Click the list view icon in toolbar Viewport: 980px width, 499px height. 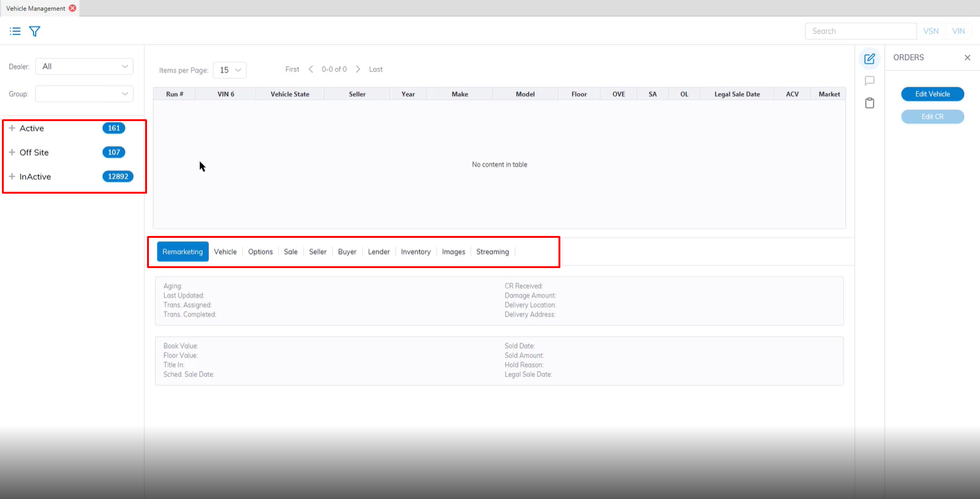[x=15, y=31]
